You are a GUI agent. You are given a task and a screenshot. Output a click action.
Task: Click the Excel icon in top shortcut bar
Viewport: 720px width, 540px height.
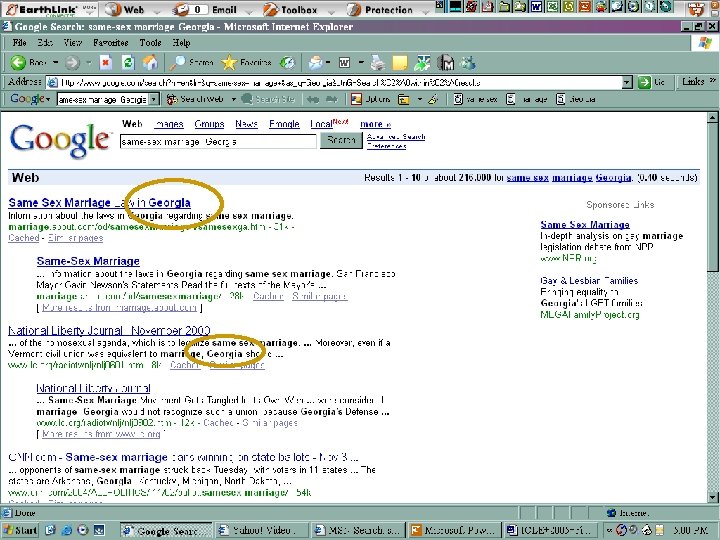[552, 6]
